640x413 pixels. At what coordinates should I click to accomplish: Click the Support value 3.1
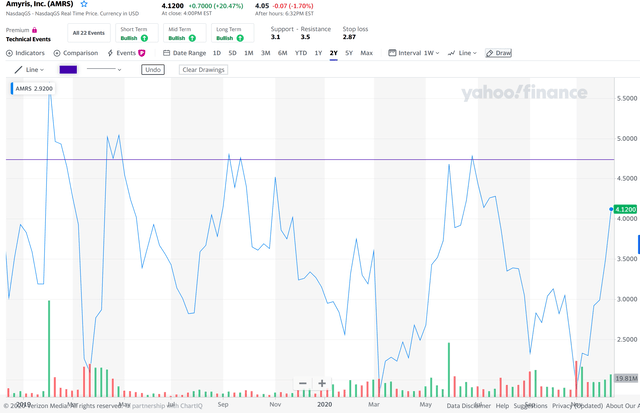click(276, 37)
